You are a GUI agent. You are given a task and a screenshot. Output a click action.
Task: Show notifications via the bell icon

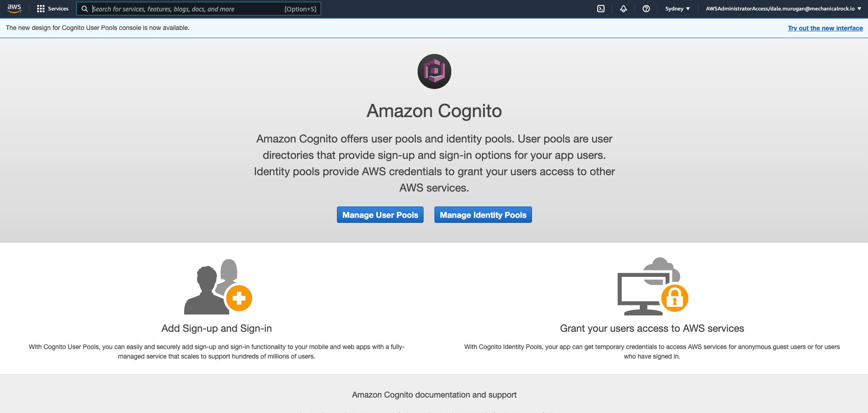[624, 9]
